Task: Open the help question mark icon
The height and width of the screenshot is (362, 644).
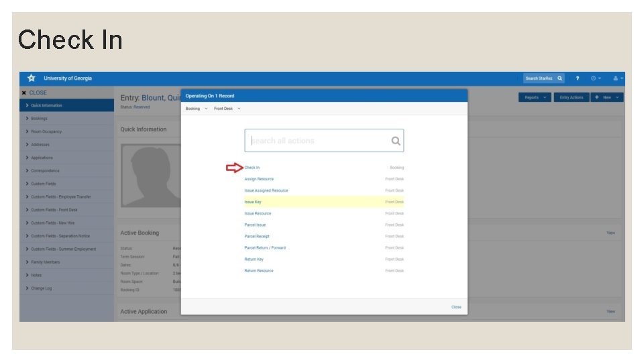Action: 578,78
